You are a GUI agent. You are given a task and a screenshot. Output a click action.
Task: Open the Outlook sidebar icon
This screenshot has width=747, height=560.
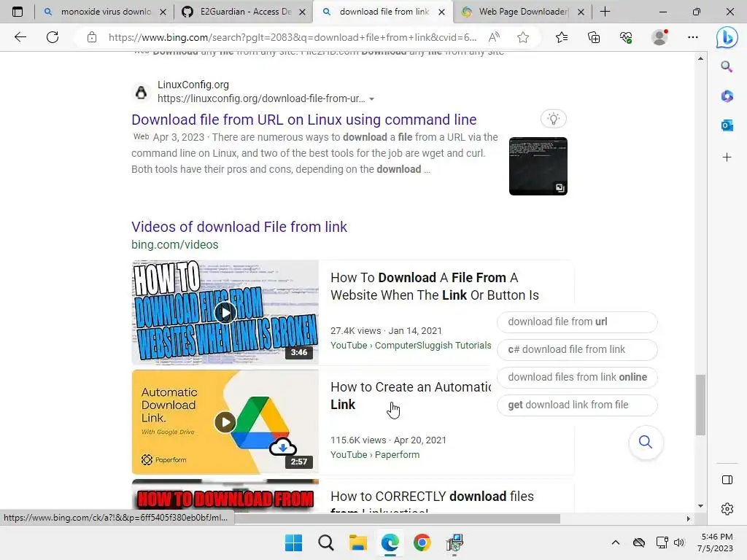727,125
